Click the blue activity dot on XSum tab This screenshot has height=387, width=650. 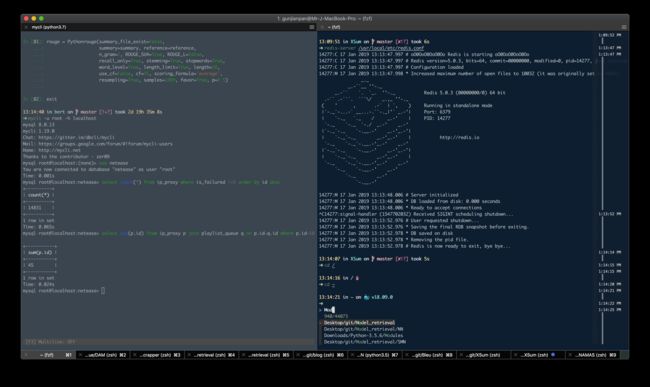[x=553, y=355]
